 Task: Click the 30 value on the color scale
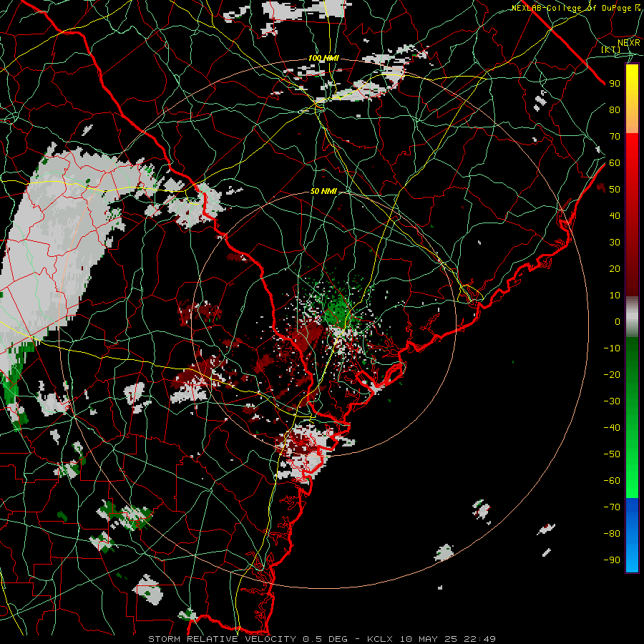pyautogui.click(x=615, y=243)
